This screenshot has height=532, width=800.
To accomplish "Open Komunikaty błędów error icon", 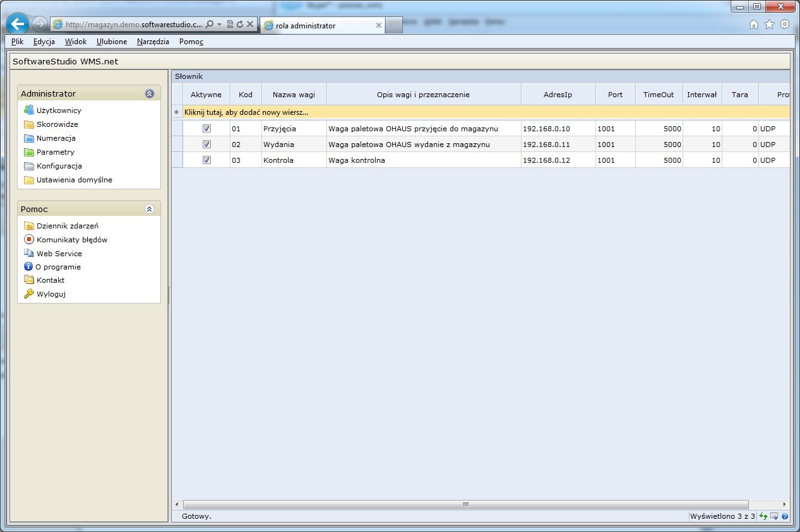I will point(28,240).
